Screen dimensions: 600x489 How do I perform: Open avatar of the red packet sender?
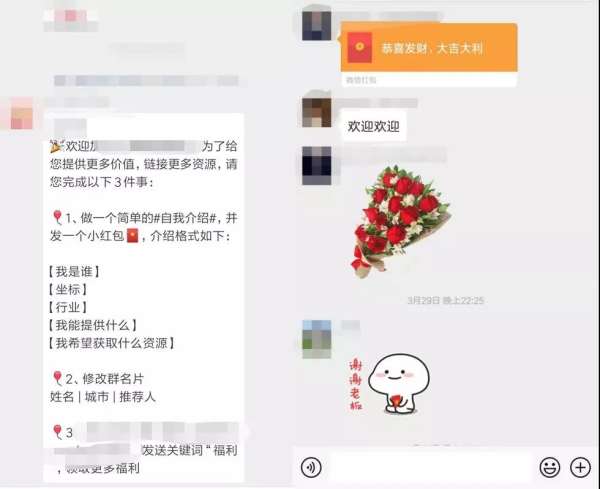[316, 26]
